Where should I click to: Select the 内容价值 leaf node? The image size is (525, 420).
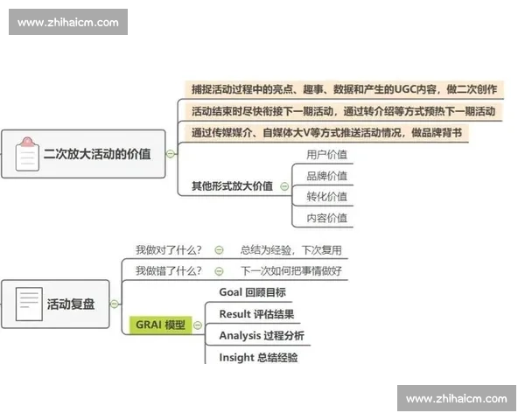(326, 218)
